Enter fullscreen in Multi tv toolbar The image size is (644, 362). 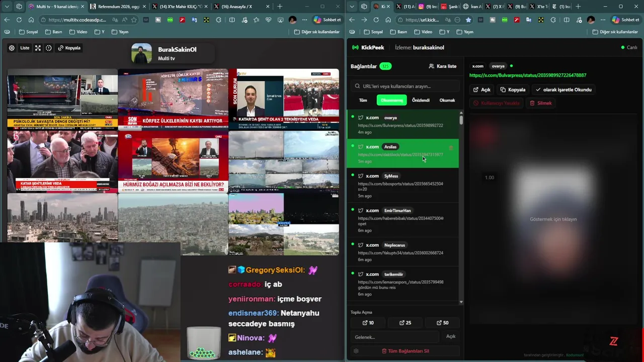pyautogui.click(x=38, y=48)
